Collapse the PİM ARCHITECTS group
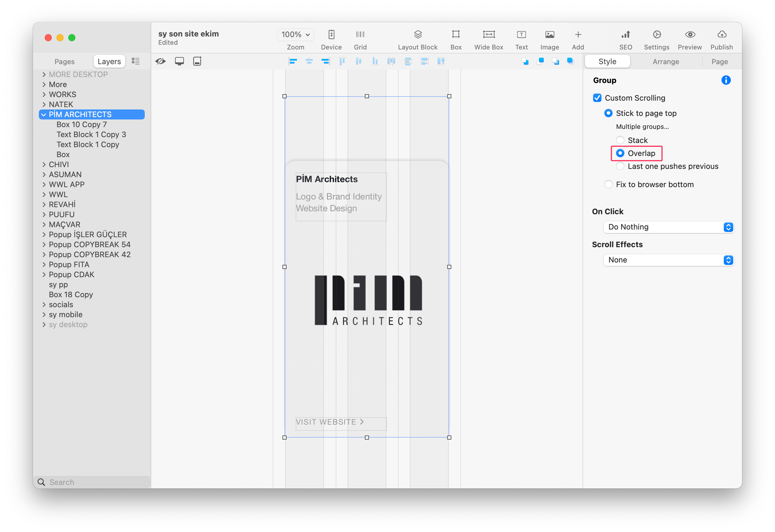Viewport: 775px width, 532px height. pos(44,114)
